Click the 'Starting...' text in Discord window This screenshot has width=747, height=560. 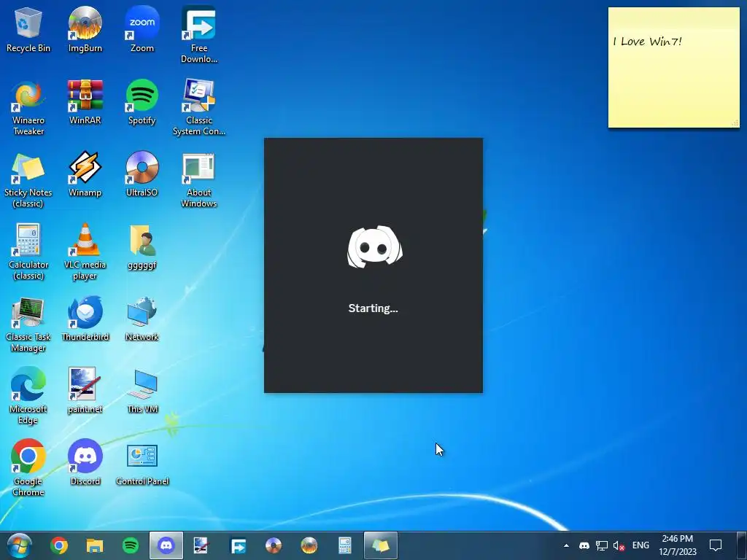click(373, 308)
